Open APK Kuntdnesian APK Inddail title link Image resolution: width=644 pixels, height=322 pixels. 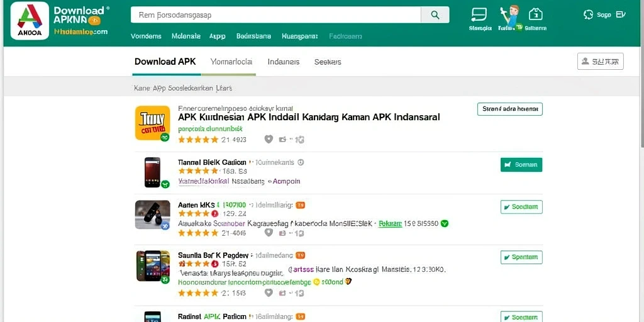point(309,116)
